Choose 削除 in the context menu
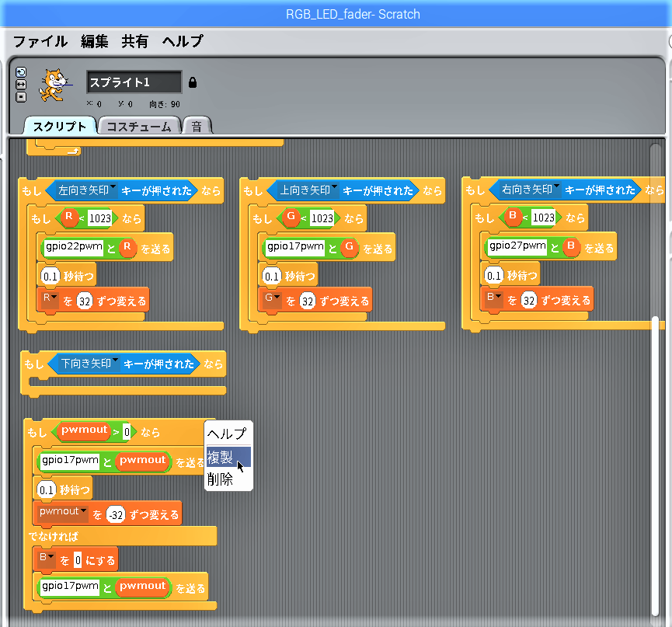Viewport: 672px width, 627px height. click(228, 479)
